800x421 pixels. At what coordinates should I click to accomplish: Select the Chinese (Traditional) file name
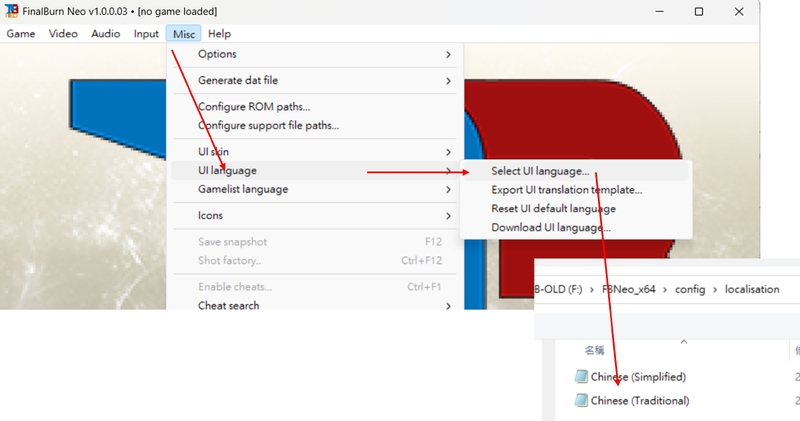pos(640,401)
